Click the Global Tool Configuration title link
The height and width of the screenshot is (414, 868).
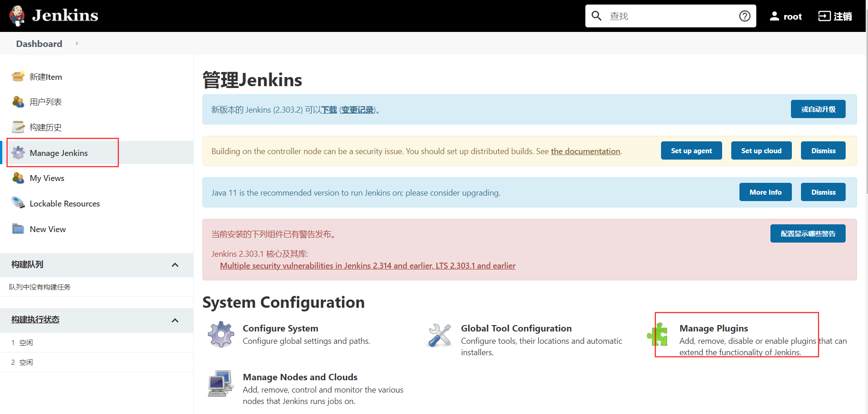[516, 328]
